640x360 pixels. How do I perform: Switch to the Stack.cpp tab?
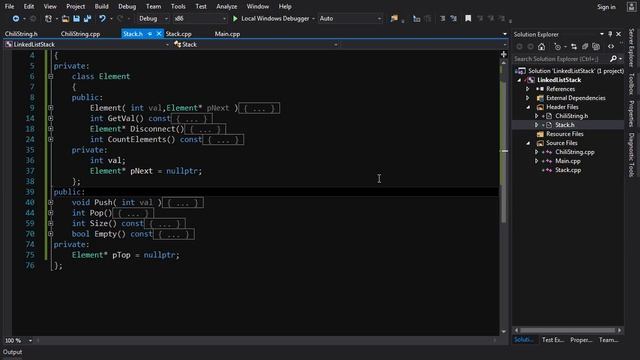coord(179,34)
